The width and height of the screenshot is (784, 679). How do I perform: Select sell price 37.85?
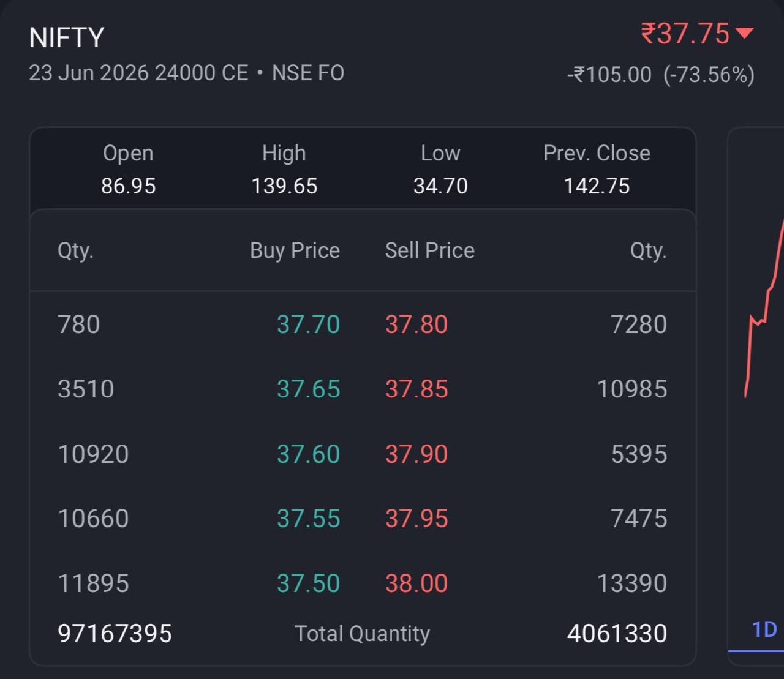click(417, 389)
